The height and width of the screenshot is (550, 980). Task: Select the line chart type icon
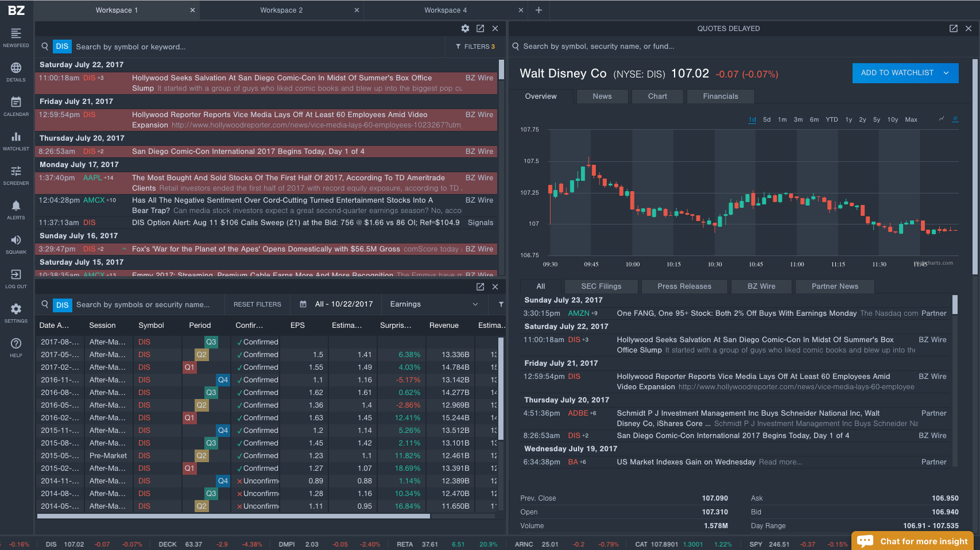942,119
